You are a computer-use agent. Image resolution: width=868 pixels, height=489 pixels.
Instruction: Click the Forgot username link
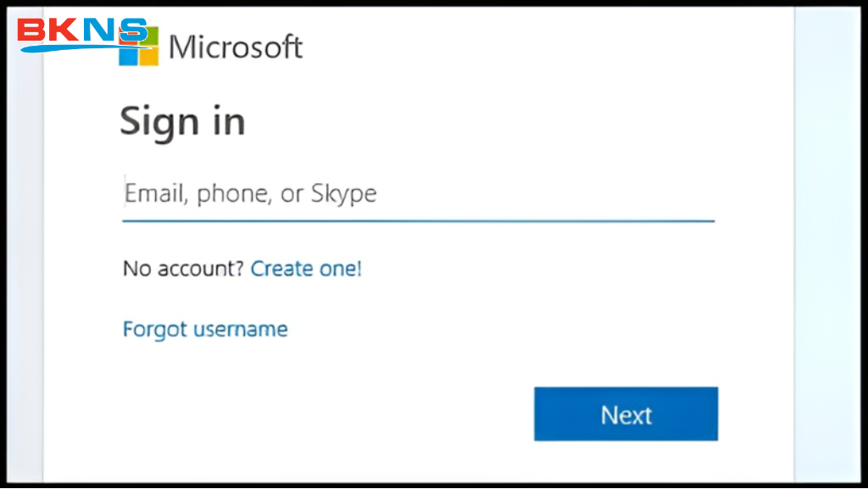pyautogui.click(x=205, y=329)
